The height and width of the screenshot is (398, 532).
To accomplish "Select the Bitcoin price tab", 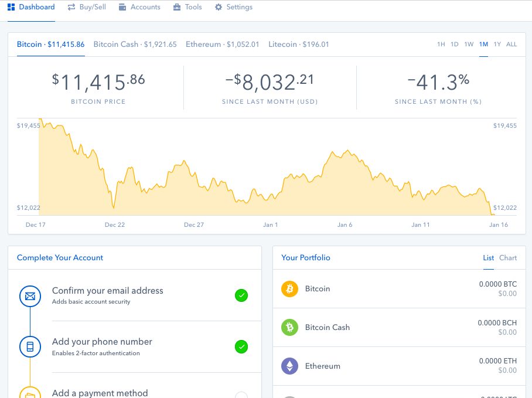I will point(50,45).
